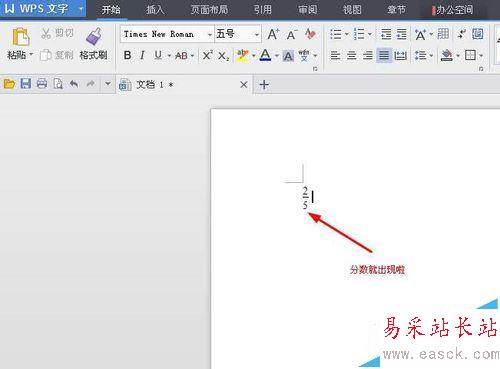Click the Increase font size icon
500x369 pixels.
(273, 34)
